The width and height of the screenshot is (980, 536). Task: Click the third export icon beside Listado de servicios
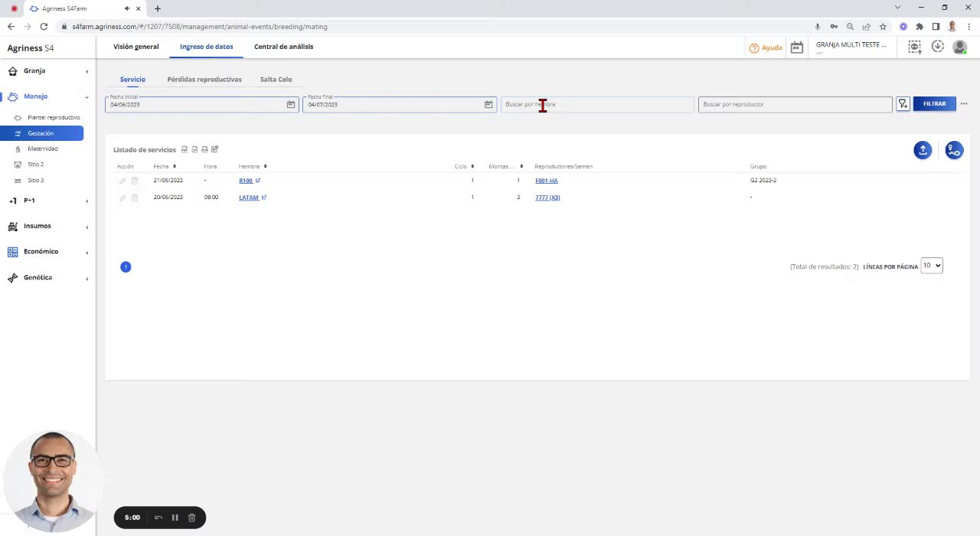[204, 149]
